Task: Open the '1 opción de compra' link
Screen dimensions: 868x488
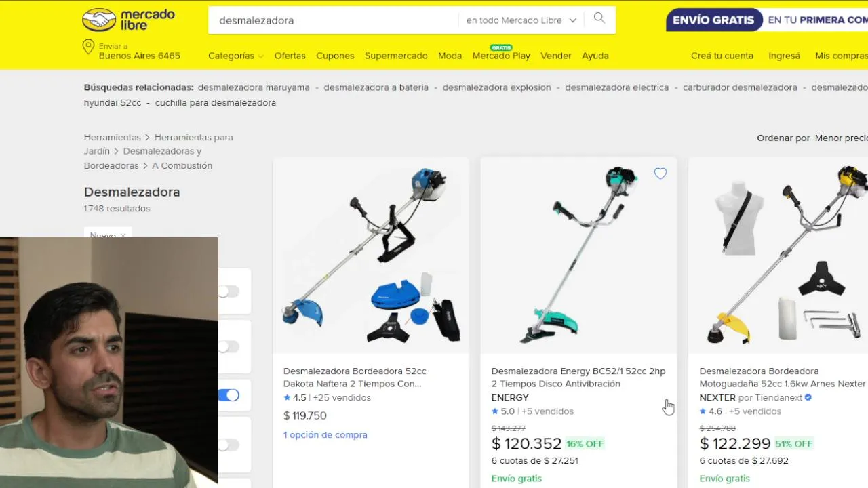Action: 325,435
